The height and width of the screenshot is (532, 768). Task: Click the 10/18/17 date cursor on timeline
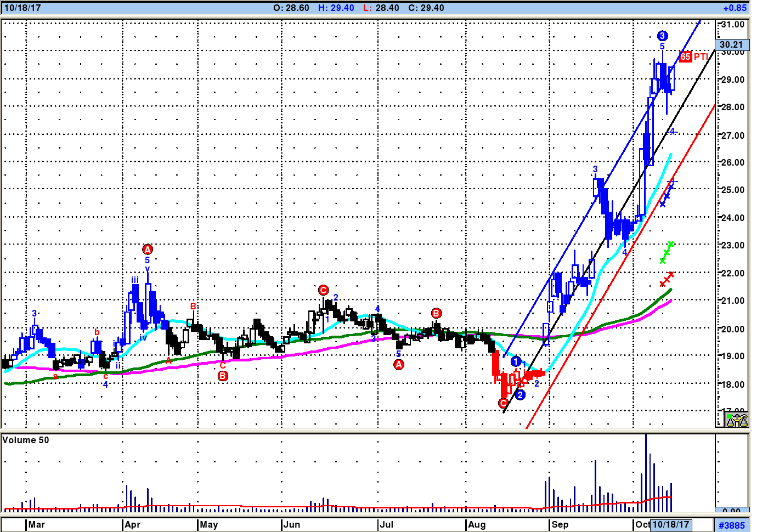(670, 524)
